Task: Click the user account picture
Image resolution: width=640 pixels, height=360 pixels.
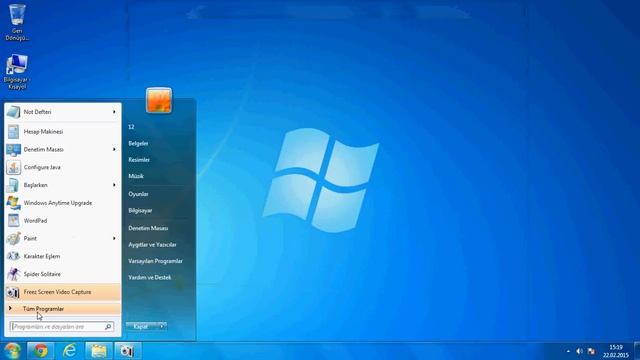Action: click(159, 100)
